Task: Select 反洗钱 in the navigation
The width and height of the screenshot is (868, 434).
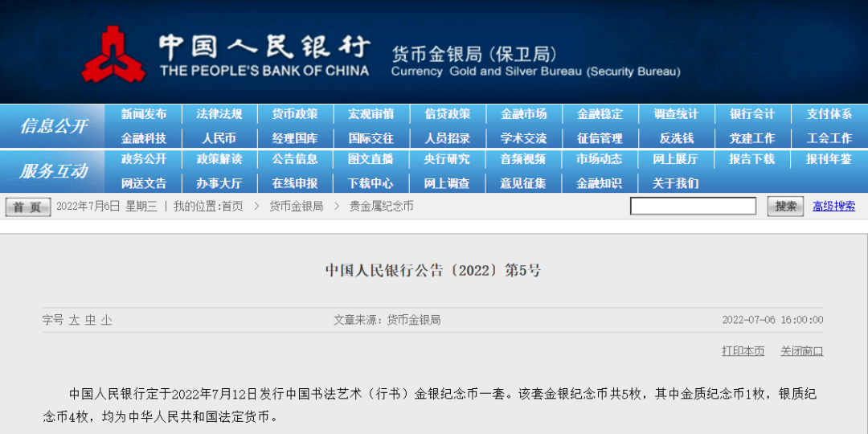Action: tap(676, 138)
